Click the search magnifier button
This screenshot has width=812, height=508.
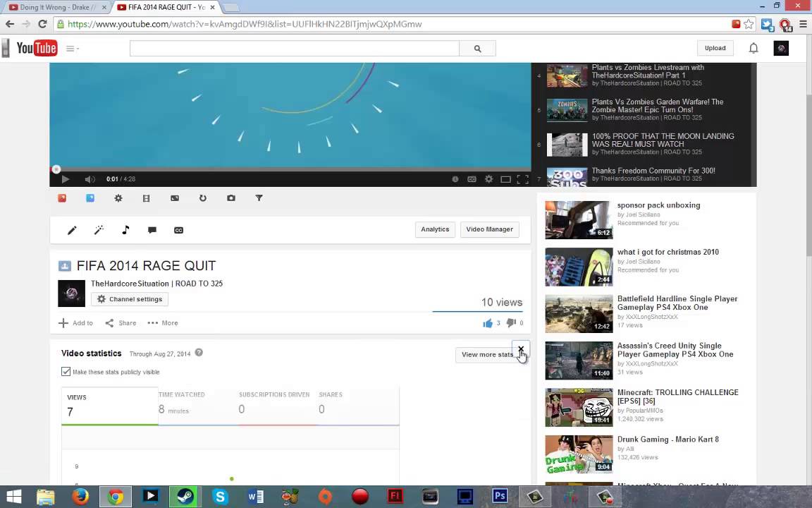477,48
